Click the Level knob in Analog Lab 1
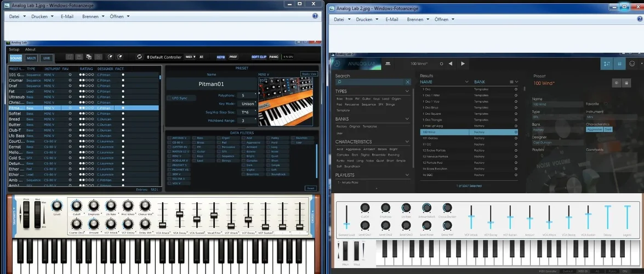Screen dimensions: 644x274 [57, 206]
